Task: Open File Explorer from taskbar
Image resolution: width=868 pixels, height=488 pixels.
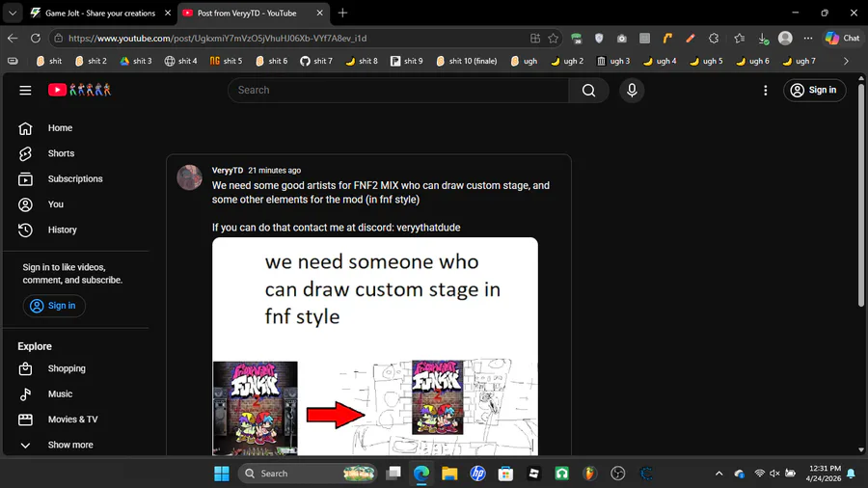Action: tap(449, 474)
